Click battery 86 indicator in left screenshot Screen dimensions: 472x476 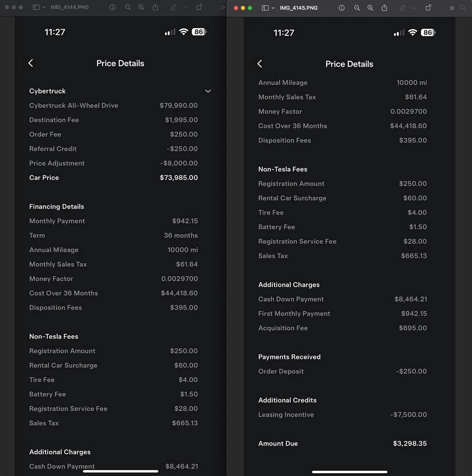point(199,32)
